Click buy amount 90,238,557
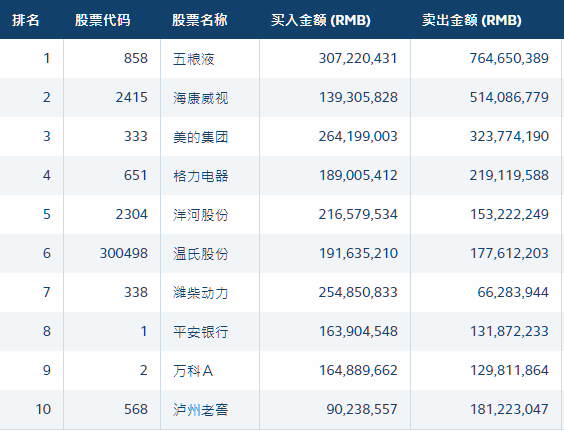 pyautogui.click(x=362, y=409)
